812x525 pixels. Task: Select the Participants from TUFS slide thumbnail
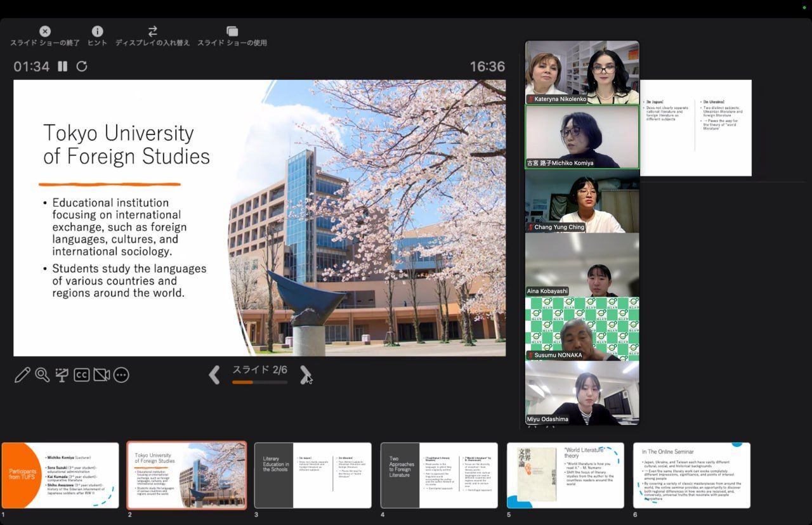point(60,476)
